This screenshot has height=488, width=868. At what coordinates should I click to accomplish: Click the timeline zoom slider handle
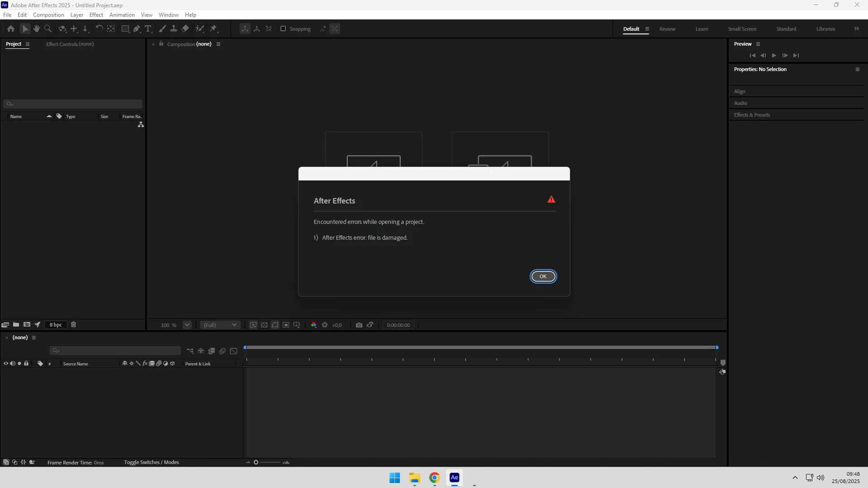pyautogui.click(x=256, y=462)
